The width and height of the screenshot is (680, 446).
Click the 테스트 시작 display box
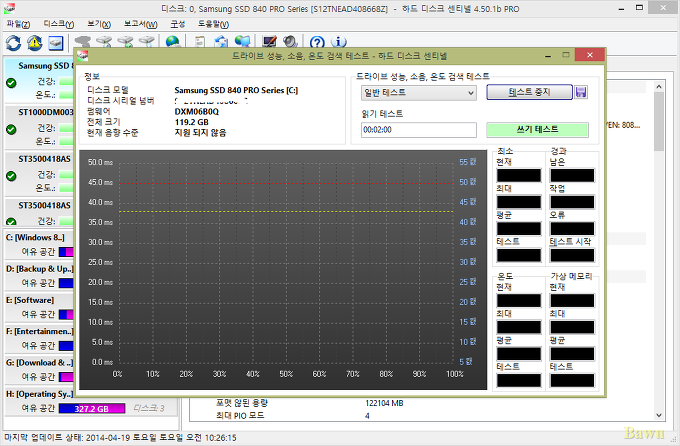click(x=572, y=256)
